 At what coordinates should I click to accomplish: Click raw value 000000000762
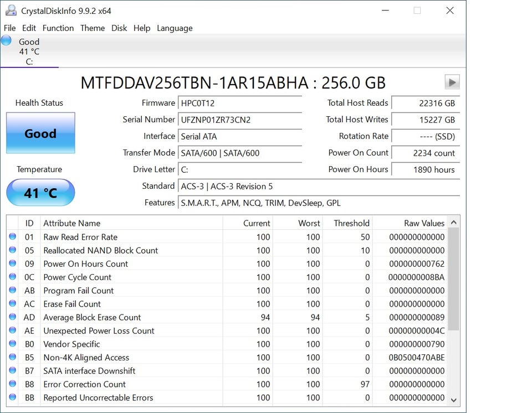(x=417, y=264)
